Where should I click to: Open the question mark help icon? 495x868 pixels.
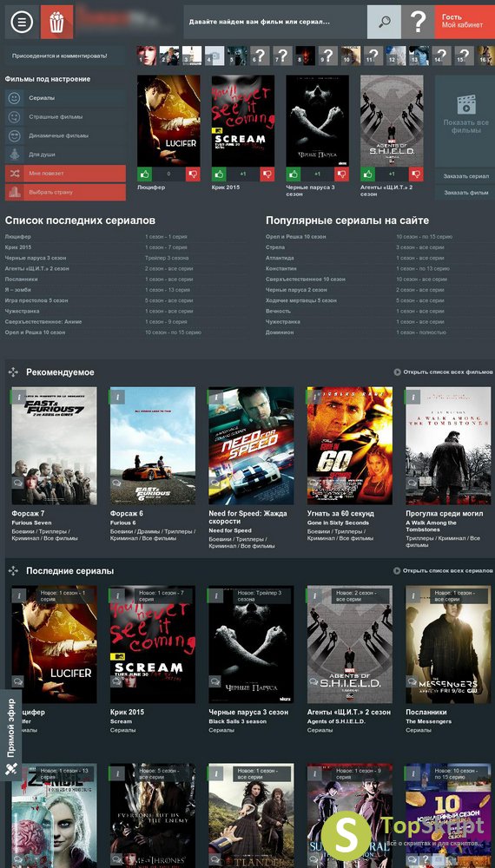pos(418,22)
